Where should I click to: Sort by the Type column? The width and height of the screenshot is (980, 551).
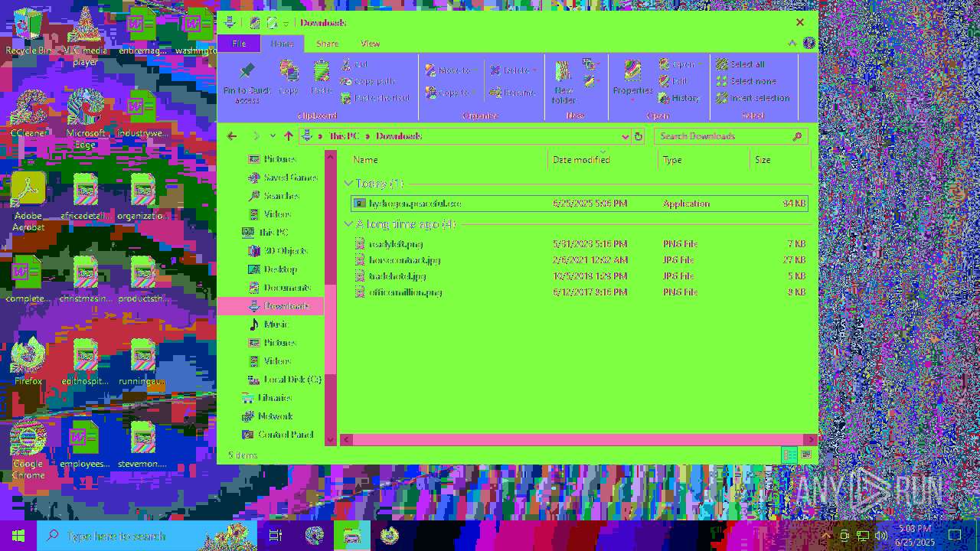point(704,160)
